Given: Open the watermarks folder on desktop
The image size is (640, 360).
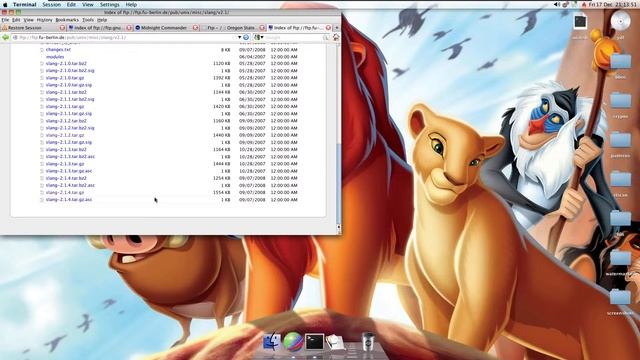Looking at the screenshot, I should click(x=621, y=258).
